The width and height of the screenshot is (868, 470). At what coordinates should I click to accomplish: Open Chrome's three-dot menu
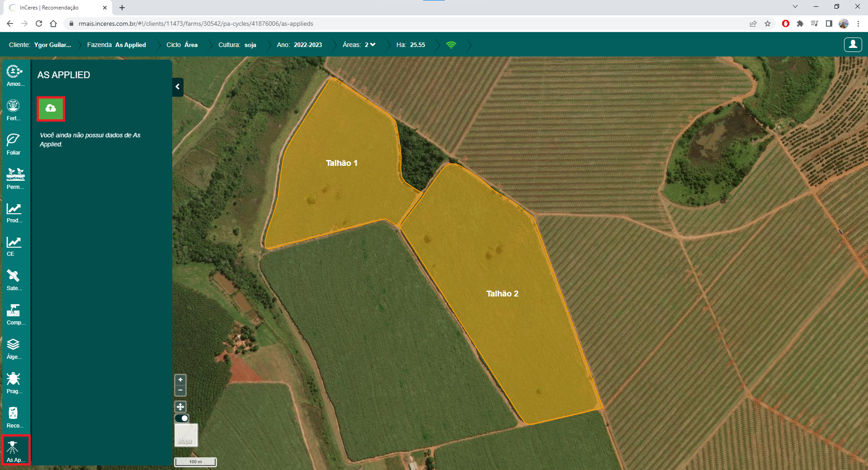[858, 23]
